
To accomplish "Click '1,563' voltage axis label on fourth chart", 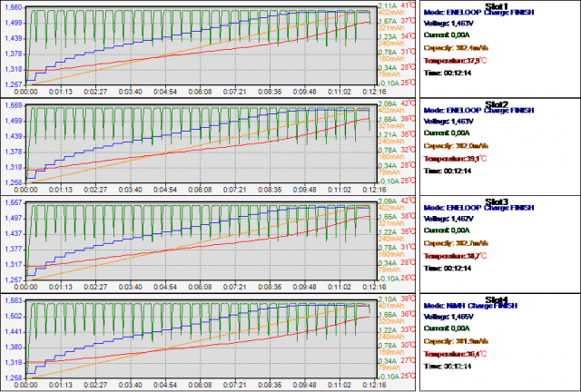I will click(13, 301).
